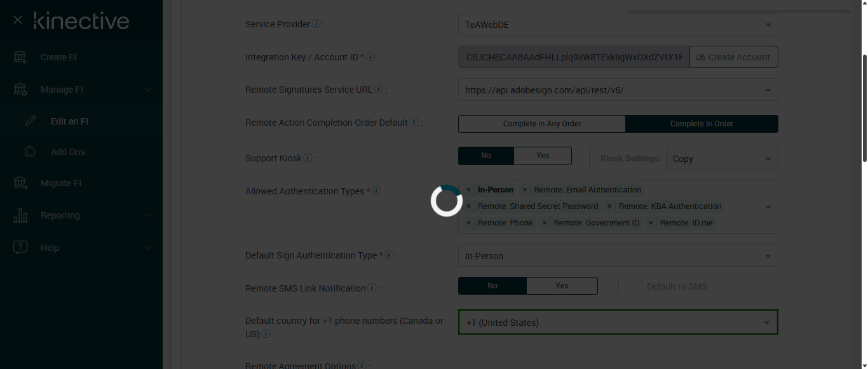
Task: Click the info icon beside Support Kiosk
Action: pyautogui.click(x=308, y=158)
